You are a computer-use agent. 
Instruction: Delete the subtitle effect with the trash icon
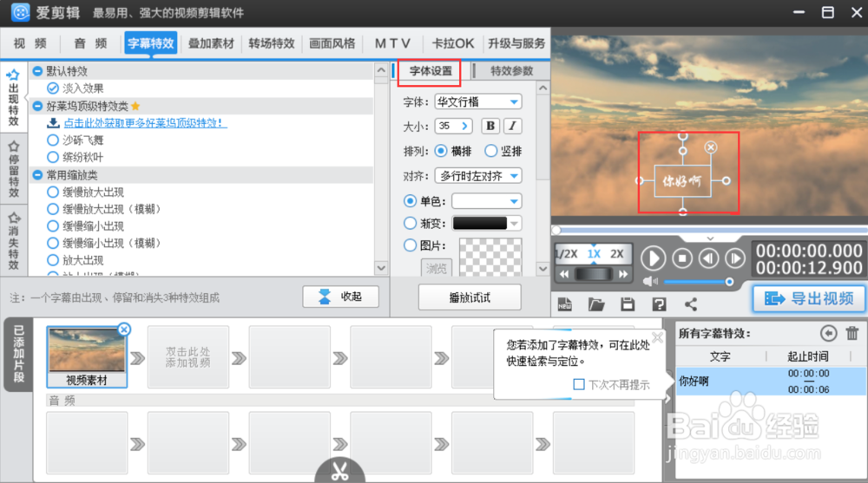click(x=852, y=333)
